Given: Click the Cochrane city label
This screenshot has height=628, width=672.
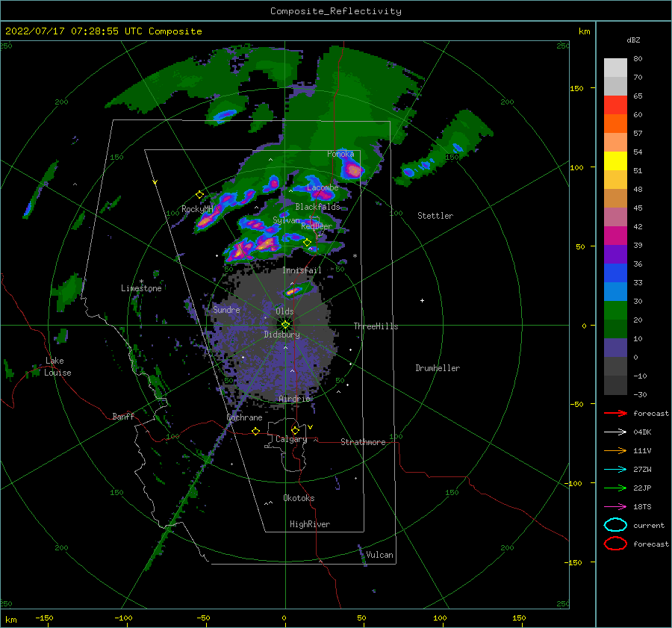Looking at the screenshot, I should click(244, 417).
